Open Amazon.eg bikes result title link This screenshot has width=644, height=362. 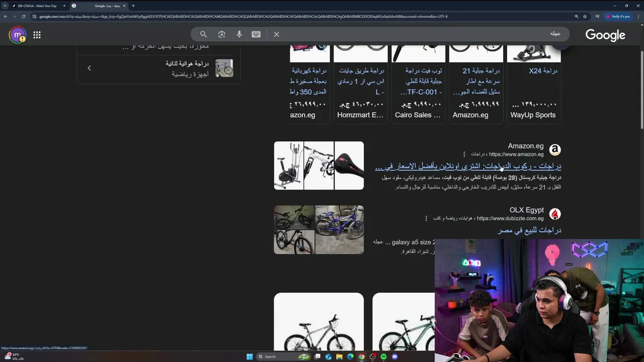[468, 166]
